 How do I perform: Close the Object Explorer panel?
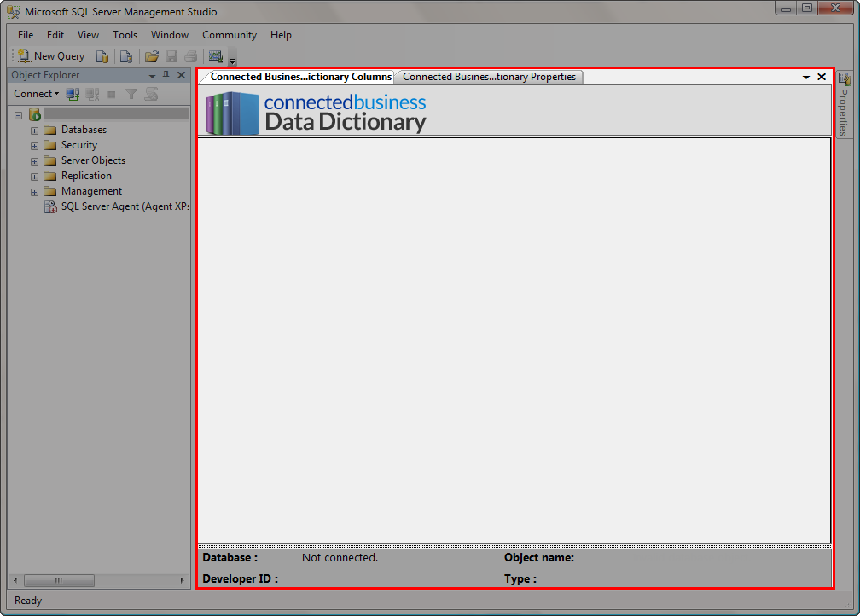coord(181,75)
